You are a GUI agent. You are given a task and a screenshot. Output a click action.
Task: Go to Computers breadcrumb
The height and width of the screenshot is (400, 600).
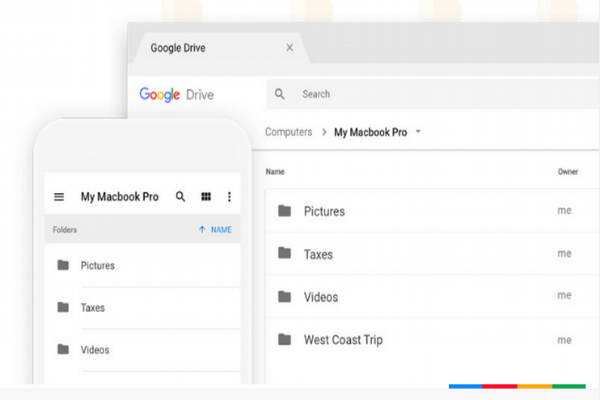[x=289, y=132]
